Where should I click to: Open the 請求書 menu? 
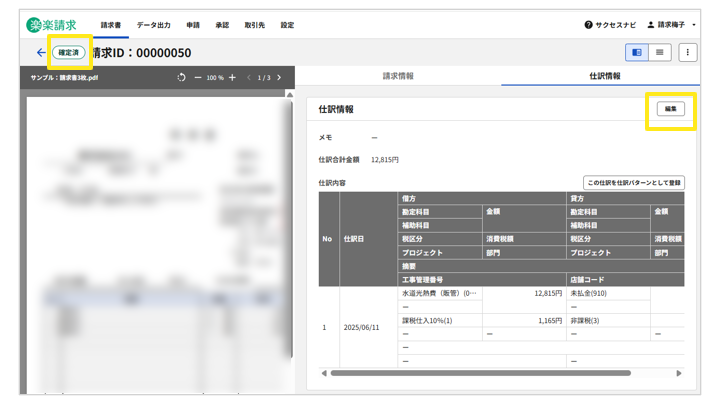(x=110, y=25)
